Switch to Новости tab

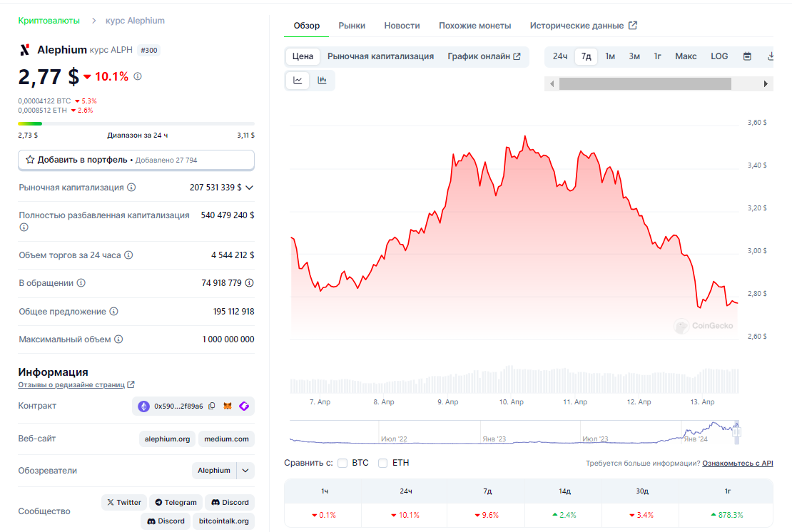pyautogui.click(x=402, y=26)
